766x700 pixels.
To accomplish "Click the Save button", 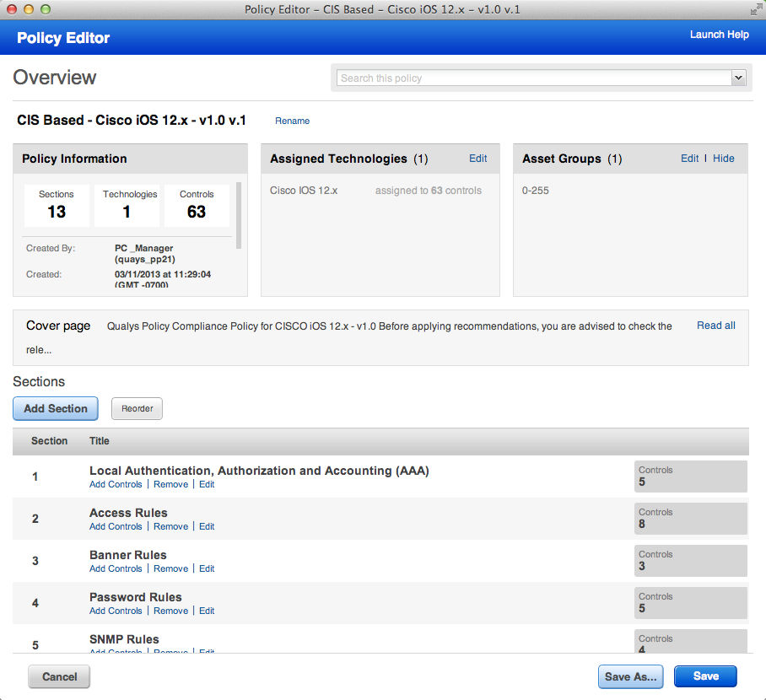I will [x=705, y=676].
